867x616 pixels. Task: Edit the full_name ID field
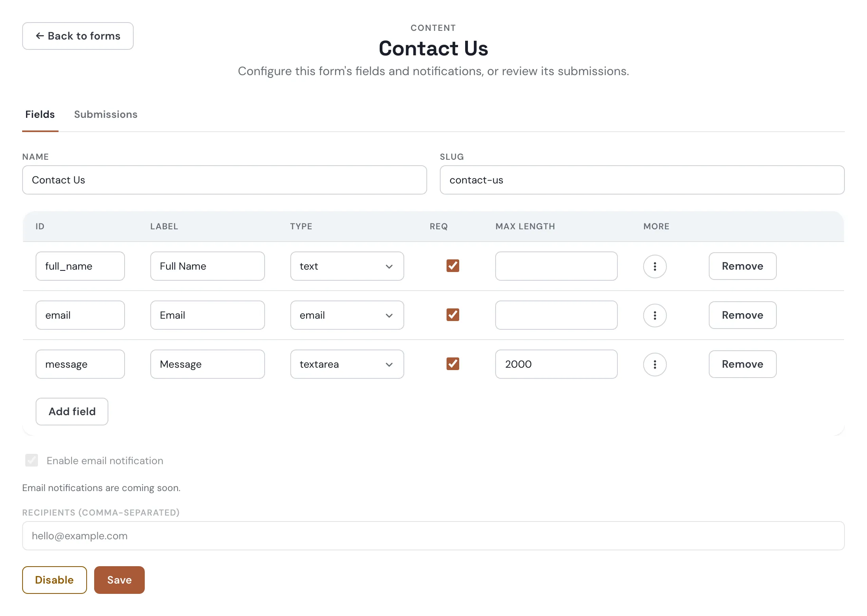[80, 266]
